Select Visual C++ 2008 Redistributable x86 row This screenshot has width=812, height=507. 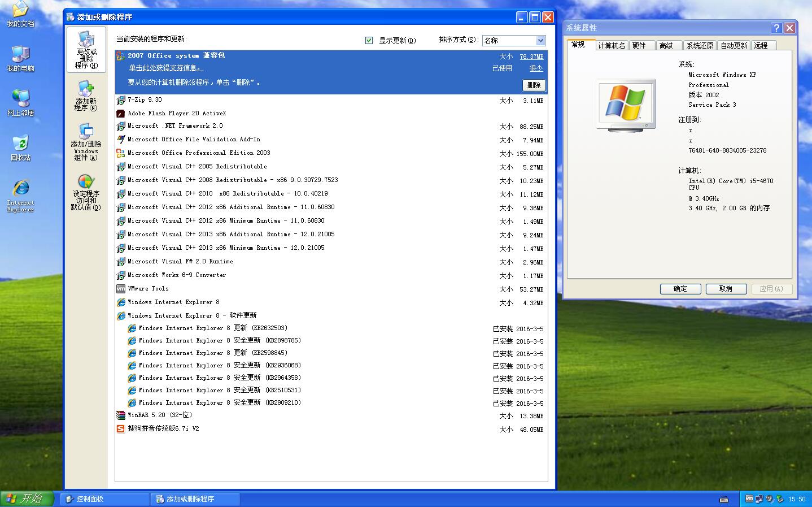(331, 180)
